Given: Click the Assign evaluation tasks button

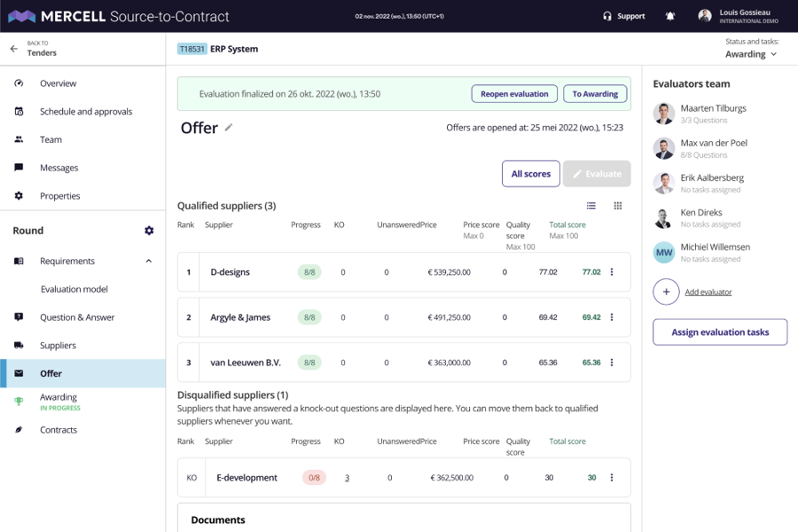Looking at the screenshot, I should [720, 332].
